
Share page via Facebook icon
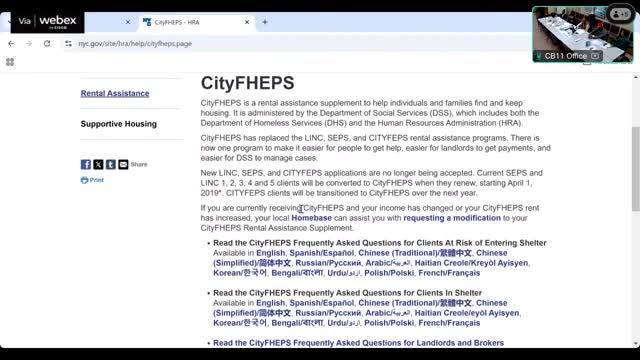tap(86, 164)
